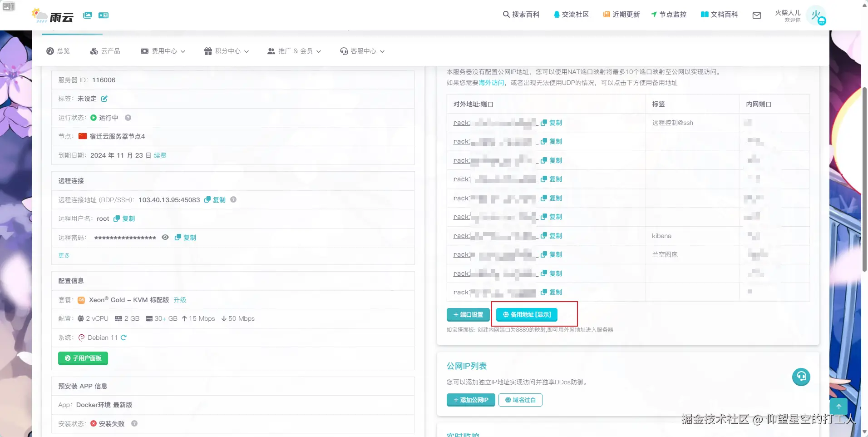
Task: Go to 总览 overview
Action: pyautogui.click(x=58, y=51)
